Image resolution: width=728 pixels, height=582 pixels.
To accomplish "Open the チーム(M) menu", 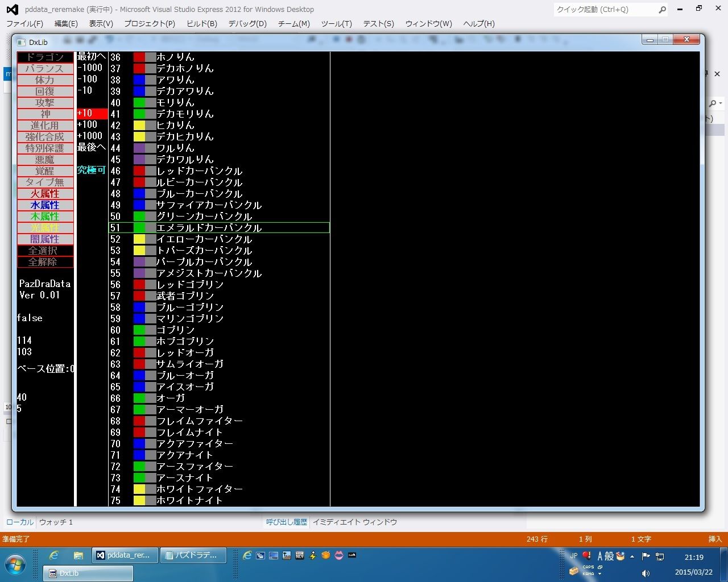I will 294,23.
